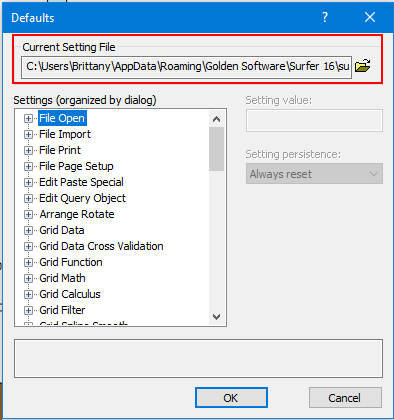
Task: Select Grid Data Cross Validation entry
Action: (101, 246)
